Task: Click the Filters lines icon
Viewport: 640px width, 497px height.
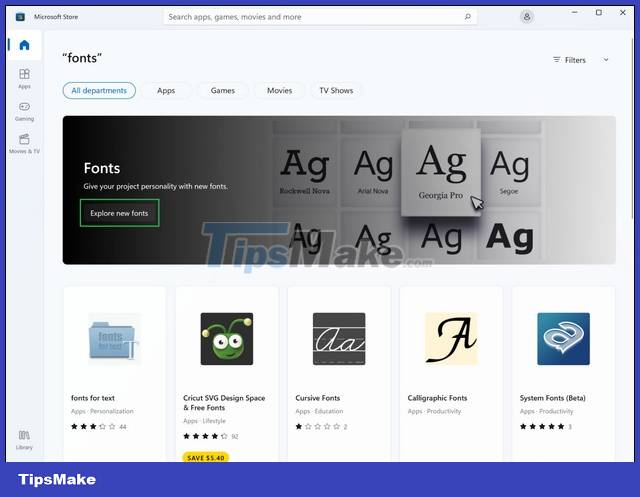Action: tap(556, 60)
